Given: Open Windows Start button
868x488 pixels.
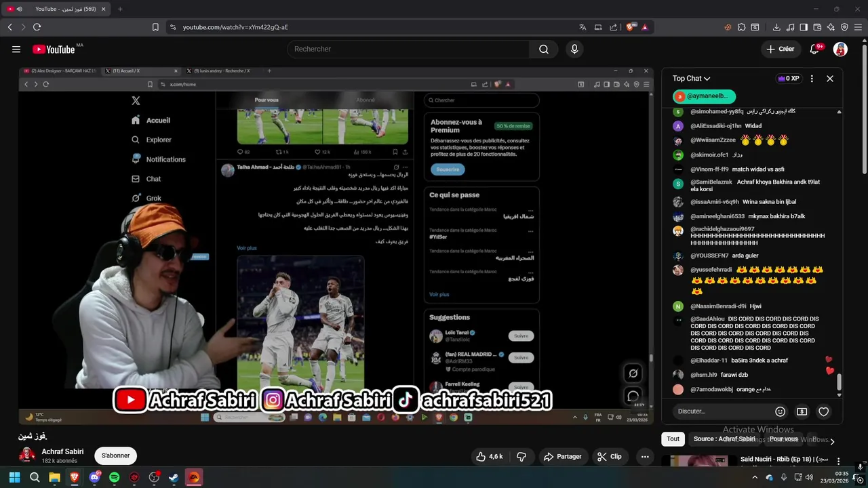Looking at the screenshot, I should pos(14,477).
